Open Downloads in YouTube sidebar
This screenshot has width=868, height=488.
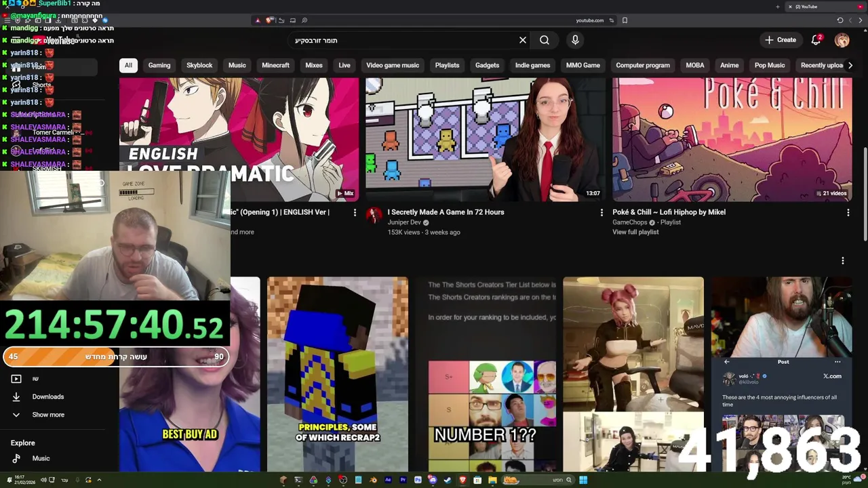click(x=47, y=396)
